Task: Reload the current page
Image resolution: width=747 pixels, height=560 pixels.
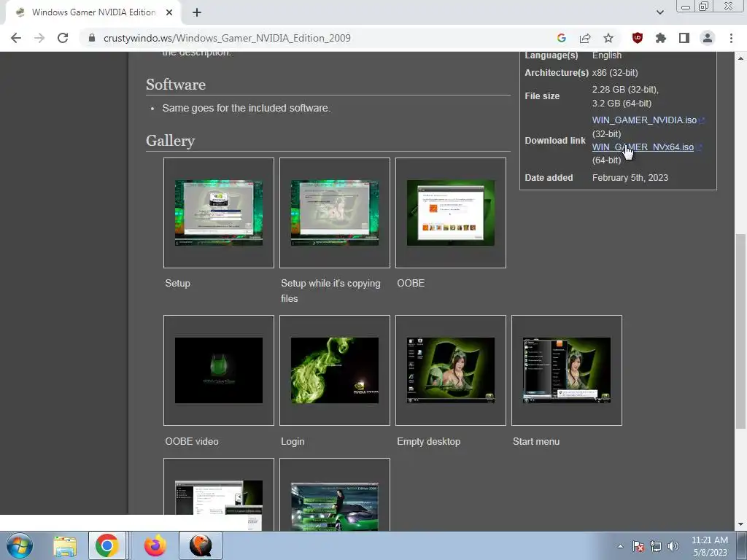Action: tap(63, 38)
